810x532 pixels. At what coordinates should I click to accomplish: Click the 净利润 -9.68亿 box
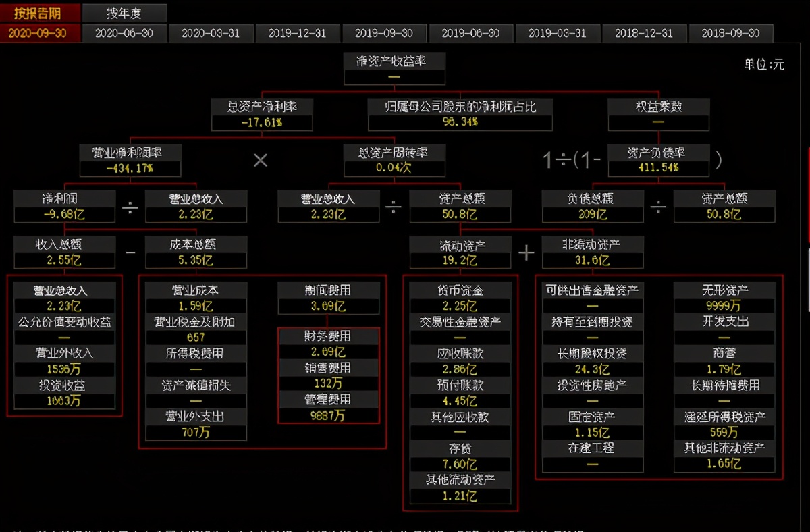click(64, 207)
